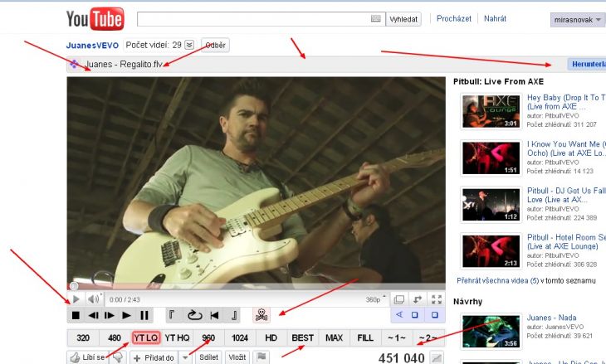Screen dimensions: 606x364
Task: Toggle the loop playback icon
Action: pyautogui.click(x=194, y=315)
